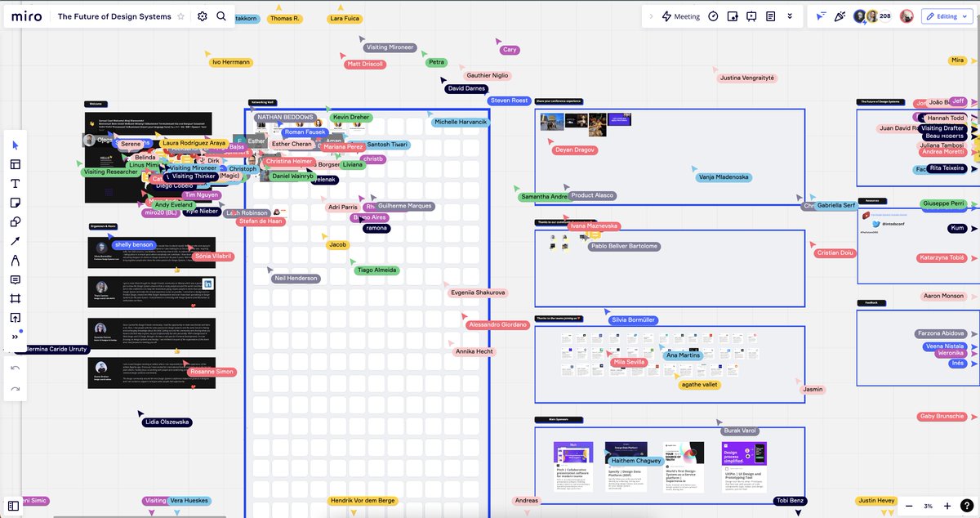
Task: Click 'Hendrik Vor dem Berge' label
Action: click(363, 501)
